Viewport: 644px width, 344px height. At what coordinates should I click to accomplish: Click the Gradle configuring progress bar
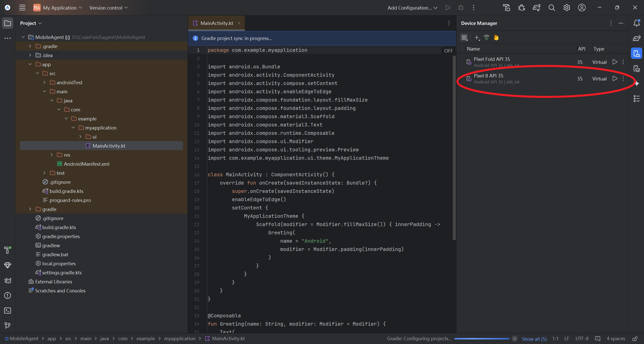click(482, 339)
